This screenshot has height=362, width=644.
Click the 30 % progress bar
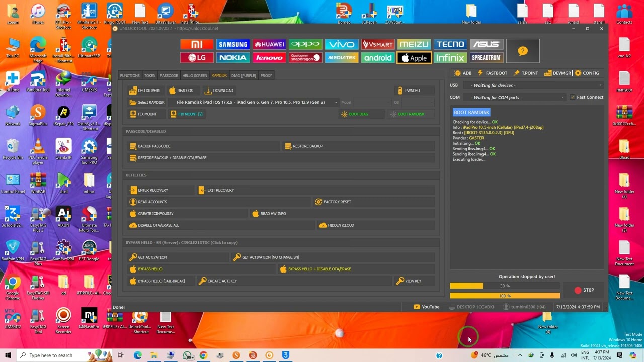point(505,286)
